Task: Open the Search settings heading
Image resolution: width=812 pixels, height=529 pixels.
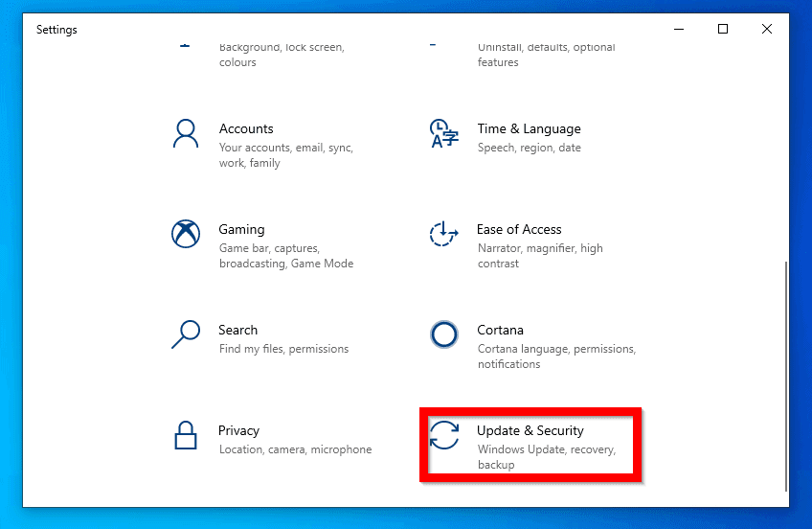Action: [x=237, y=330]
